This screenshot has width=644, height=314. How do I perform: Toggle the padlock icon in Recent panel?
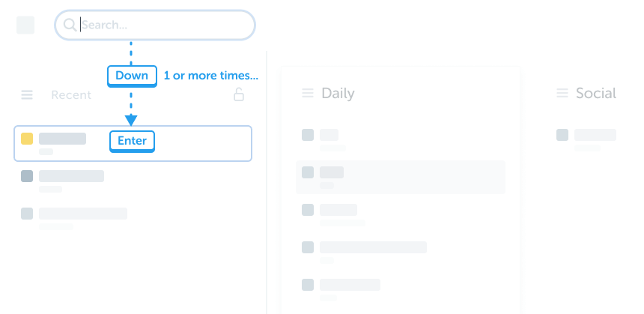[x=239, y=94]
